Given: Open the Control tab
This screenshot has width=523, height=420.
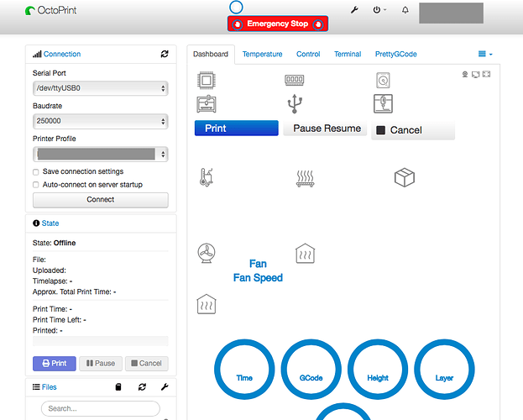Looking at the screenshot, I should pyautogui.click(x=308, y=54).
